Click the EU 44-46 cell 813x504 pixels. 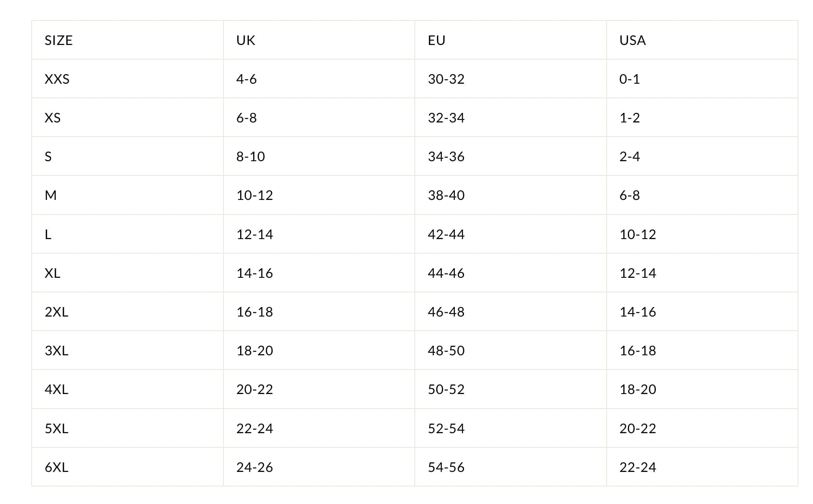[446, 273]
